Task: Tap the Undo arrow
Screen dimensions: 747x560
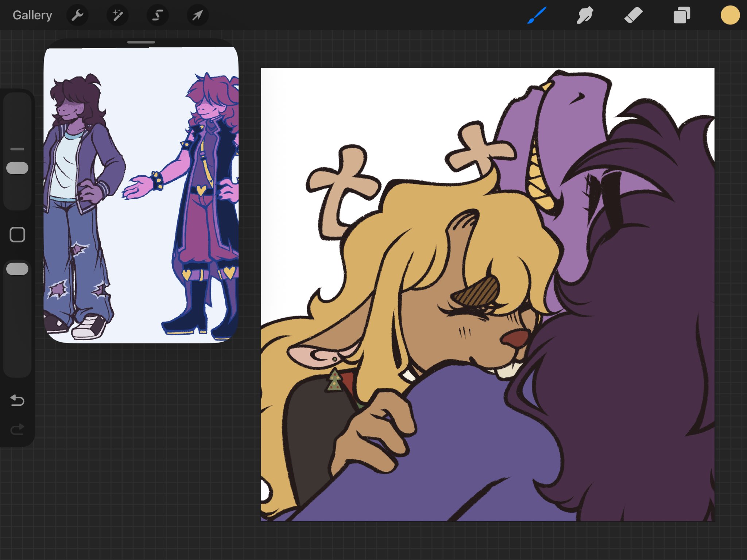Action: tap(17, 400)
